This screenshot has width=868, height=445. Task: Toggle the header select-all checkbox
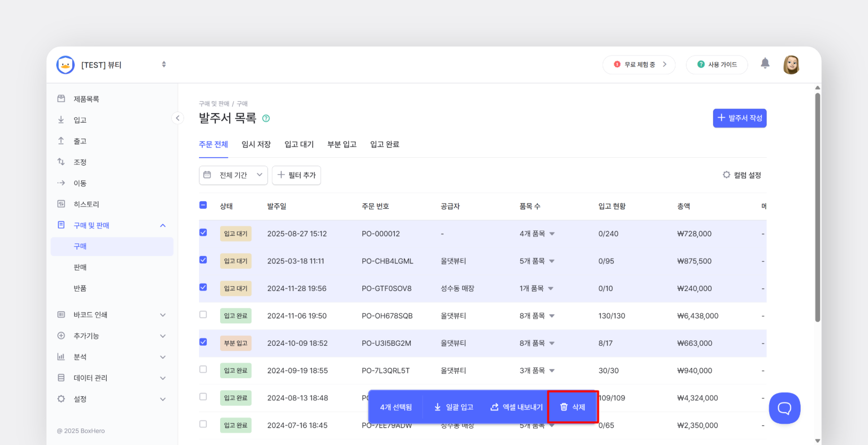[x=203, y=205]
